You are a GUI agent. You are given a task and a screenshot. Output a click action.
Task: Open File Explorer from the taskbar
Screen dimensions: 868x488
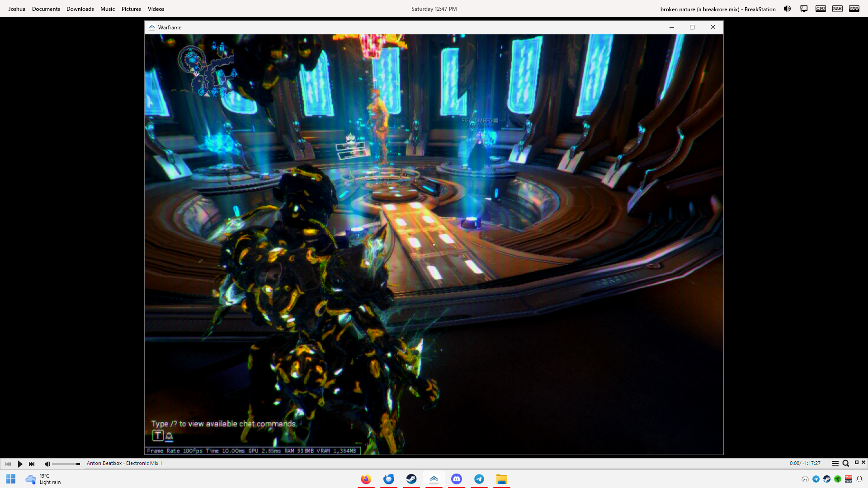[502, 479]
